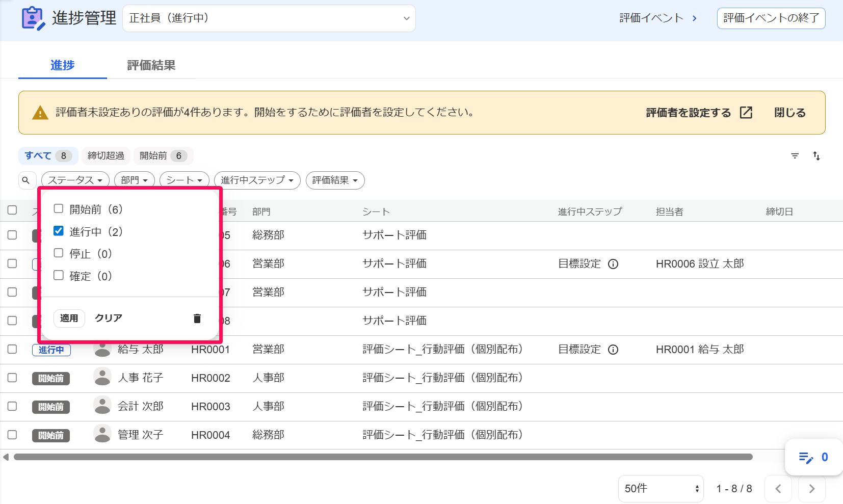The image size is (843, 504).
Task: Select the 開始前 6 filter tab
Action: pos(164,156)
